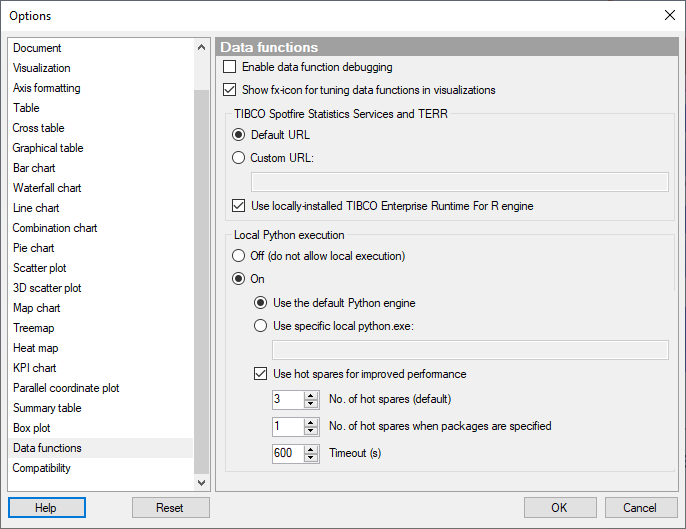Decrease No. of hot spares (default) value
This screenshot has width=686, height=529.
click(x=311, y=403)
